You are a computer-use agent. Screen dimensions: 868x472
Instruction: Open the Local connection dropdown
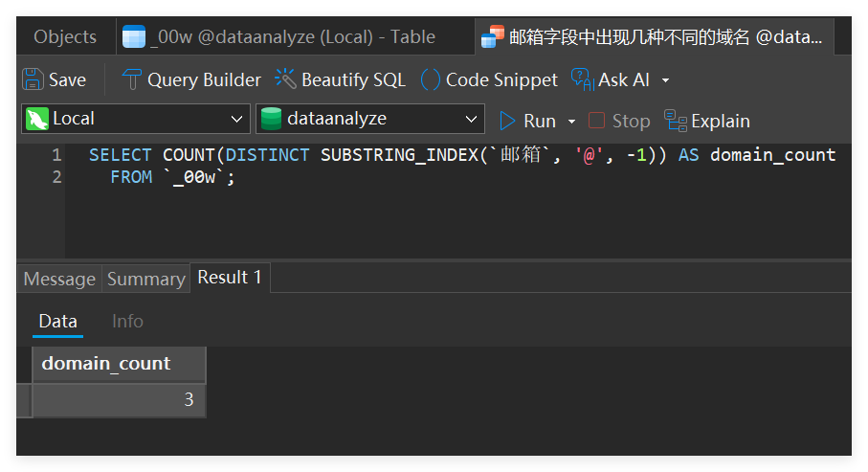(136, 119)
